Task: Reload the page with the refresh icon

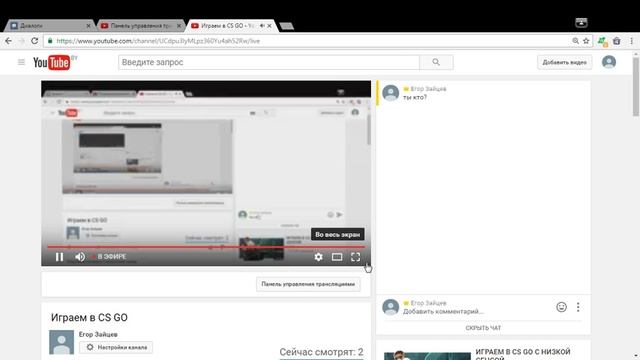Action: click(x=35, y=41)
